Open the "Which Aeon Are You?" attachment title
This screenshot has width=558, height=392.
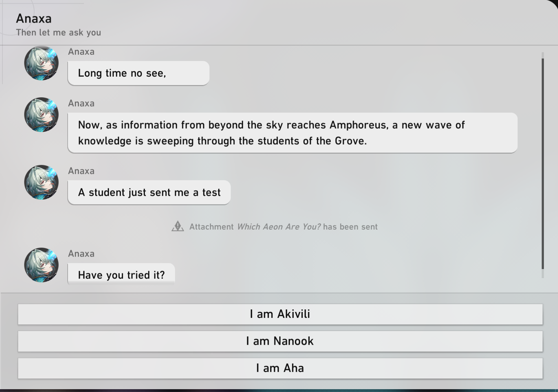279,227
